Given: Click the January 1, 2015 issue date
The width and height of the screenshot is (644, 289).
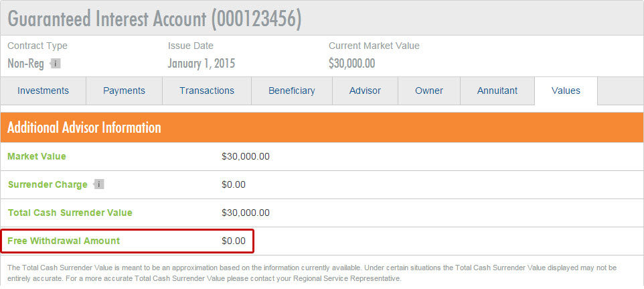Looking at the screenshot, I should tap(202, 64).
